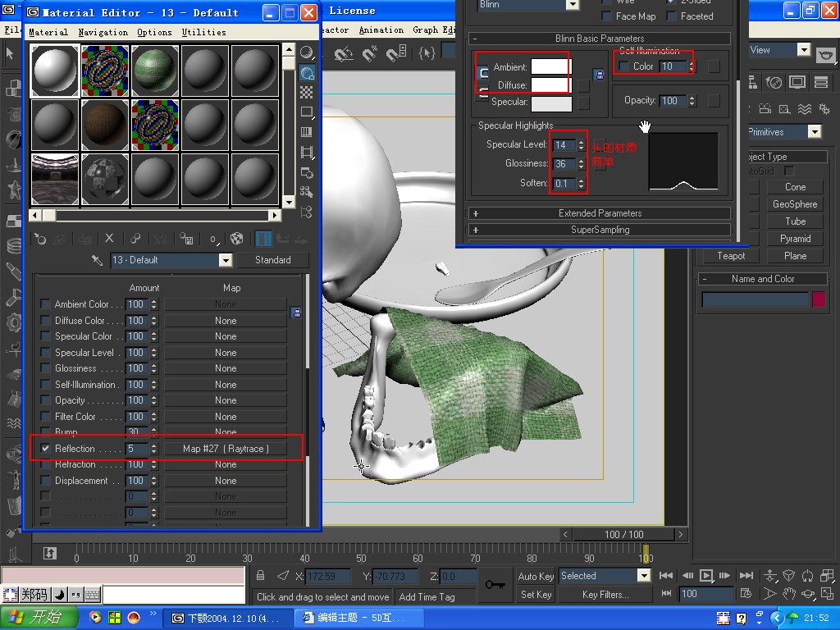Click Key Filters... button
This screenshot has width=840, height=630.
tap(605, 595)
